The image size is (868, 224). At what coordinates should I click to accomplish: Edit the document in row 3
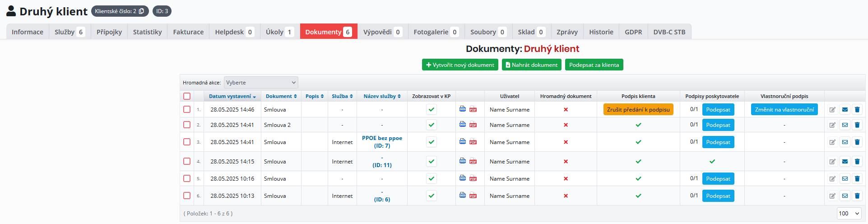832,142
